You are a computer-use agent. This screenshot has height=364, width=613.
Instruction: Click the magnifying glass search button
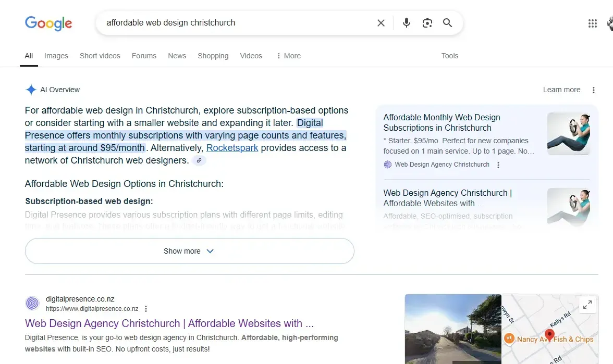pos(448,23)
